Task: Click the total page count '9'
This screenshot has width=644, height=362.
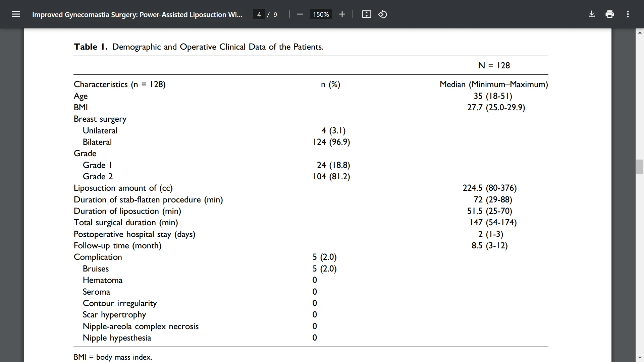Action: click(x=275, y=14)
